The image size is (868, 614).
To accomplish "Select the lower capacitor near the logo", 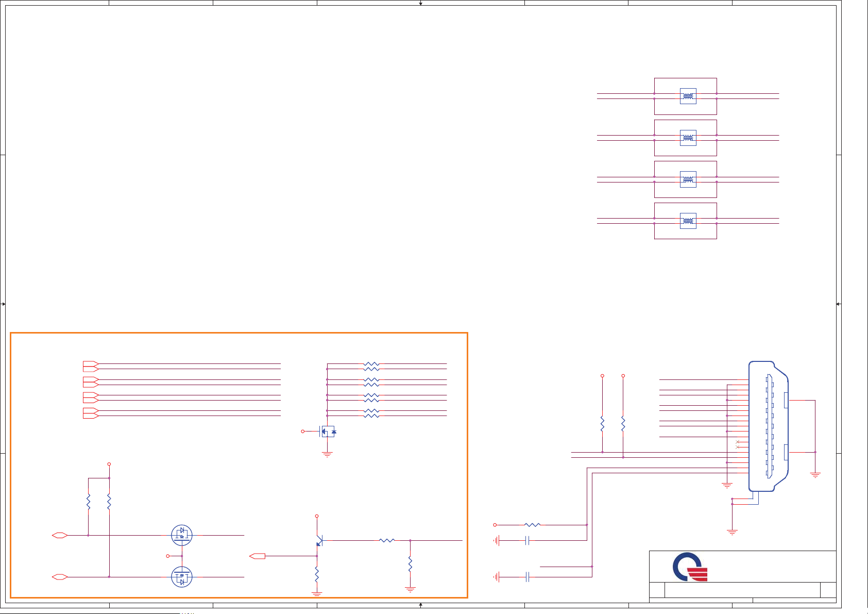I will coord(527,577).
